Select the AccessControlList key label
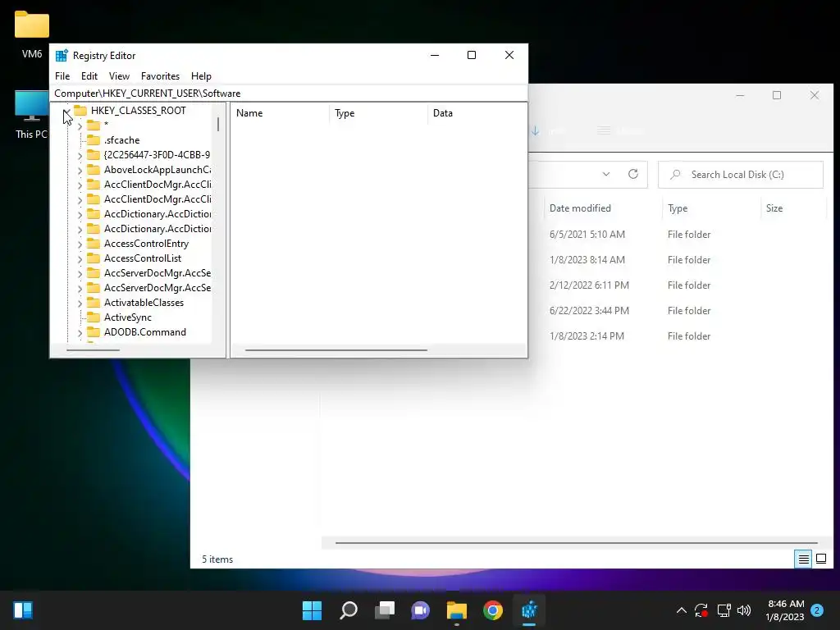The height and width of the screenshot is (630, 840). pyautogui.click(x=143, y=258)
